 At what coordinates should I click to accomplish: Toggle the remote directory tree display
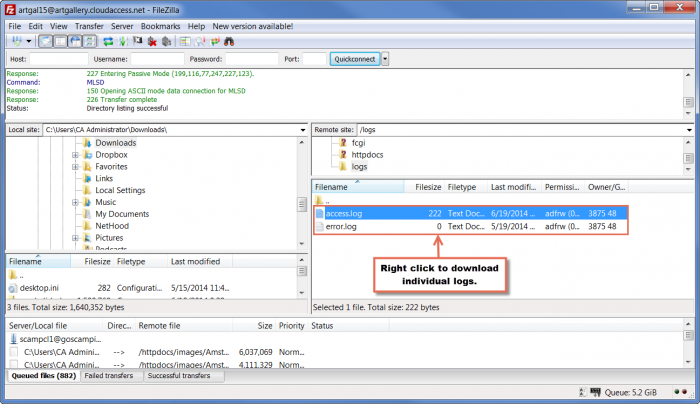point(75,42)
